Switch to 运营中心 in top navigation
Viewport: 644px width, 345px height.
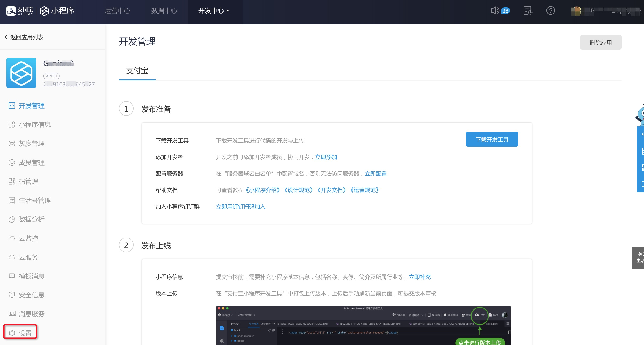[117, 11]
